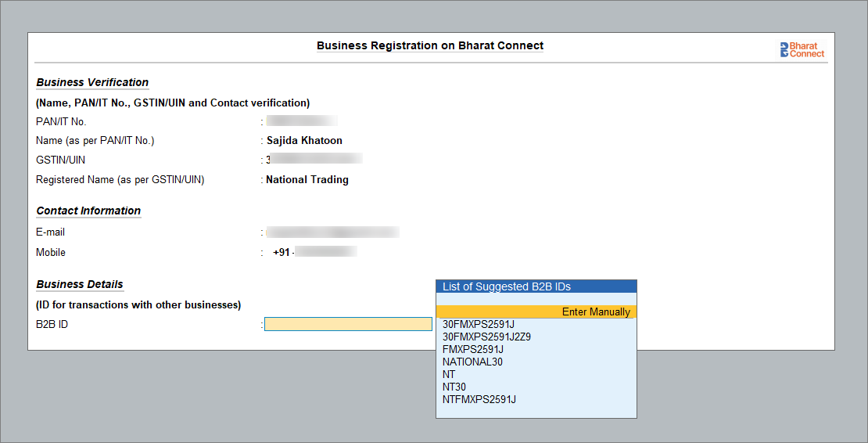Screen dimensions: 868x443
Task: Choose suggested ID 30FMXPS2591J
Action: pos(478,324)
